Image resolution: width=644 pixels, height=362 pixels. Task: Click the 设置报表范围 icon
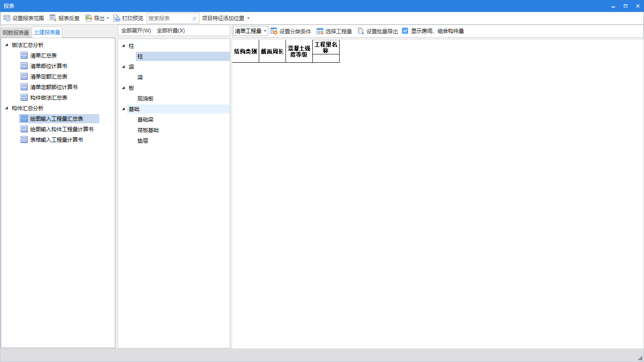click(7, 18)
